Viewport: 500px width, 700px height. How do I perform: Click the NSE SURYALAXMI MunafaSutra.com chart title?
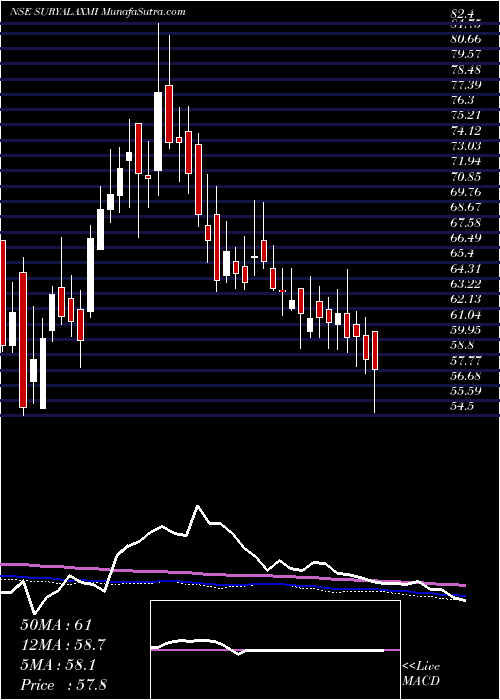pyautogui.click(x=96, y=12)
